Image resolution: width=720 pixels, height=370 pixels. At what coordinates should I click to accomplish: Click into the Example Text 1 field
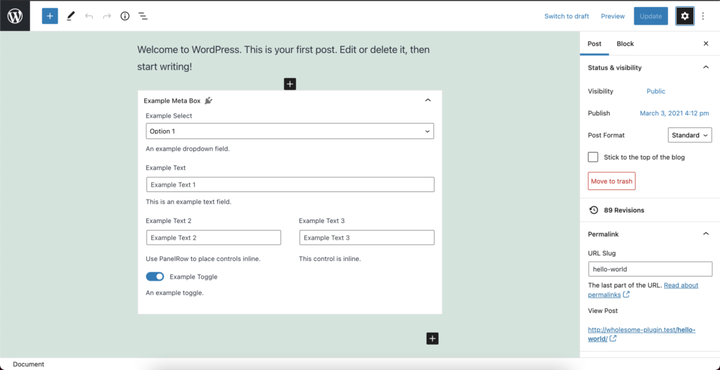(290, 185)
